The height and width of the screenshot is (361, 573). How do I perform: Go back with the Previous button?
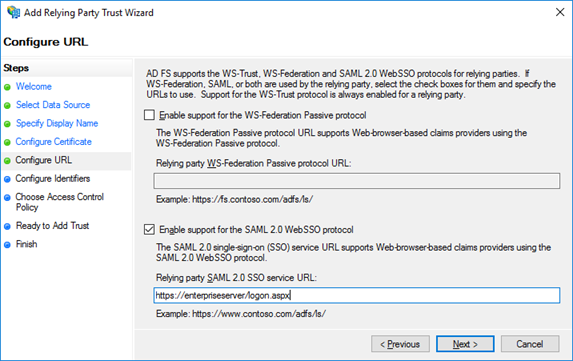click(x=400, y=344)
